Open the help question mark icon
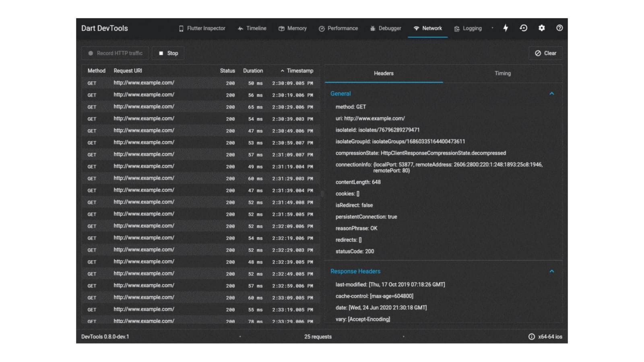Screen dimensions: 644x362 [x=559, y=28]
